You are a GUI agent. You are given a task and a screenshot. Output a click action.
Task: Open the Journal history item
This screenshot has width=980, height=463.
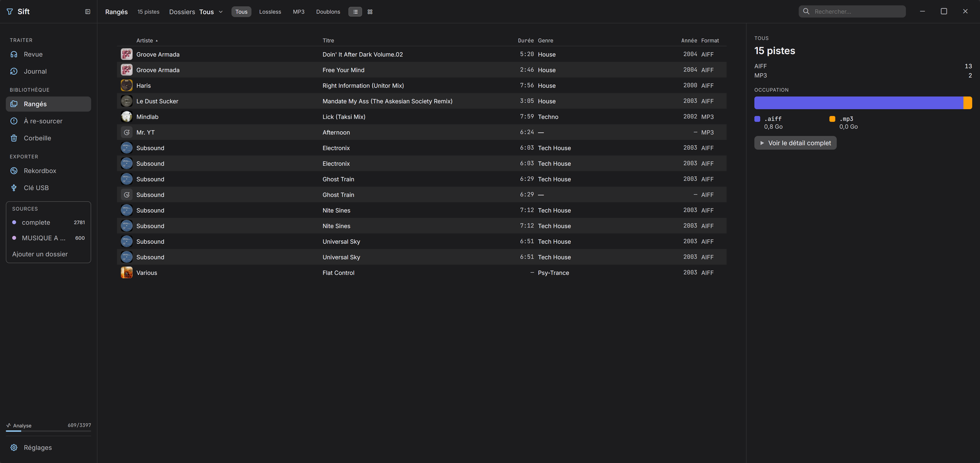[48, 71]
